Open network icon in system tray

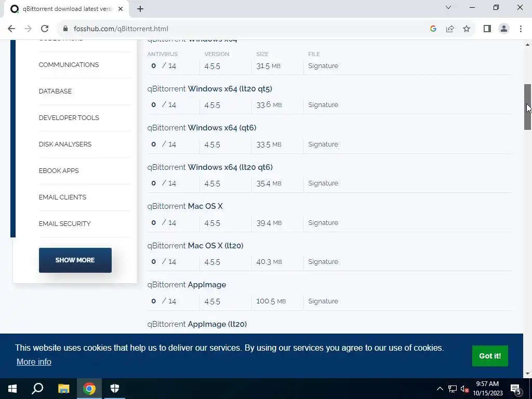pos(453,389)
